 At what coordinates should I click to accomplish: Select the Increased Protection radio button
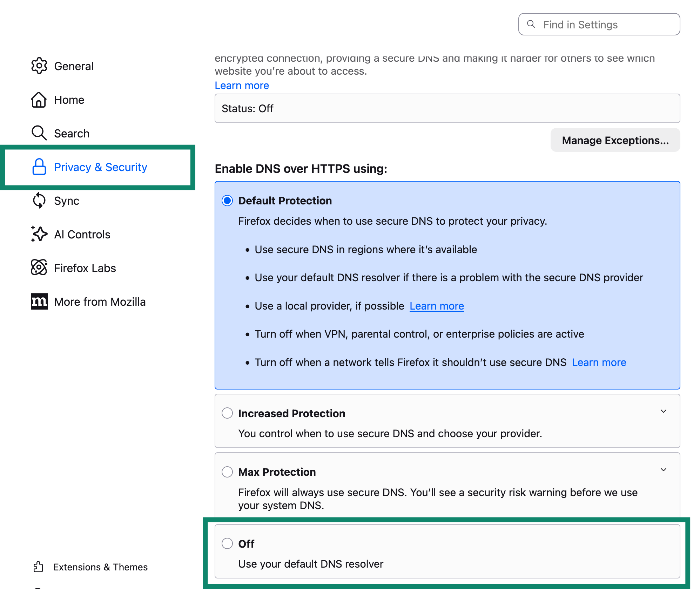click(x=227, y=413)
